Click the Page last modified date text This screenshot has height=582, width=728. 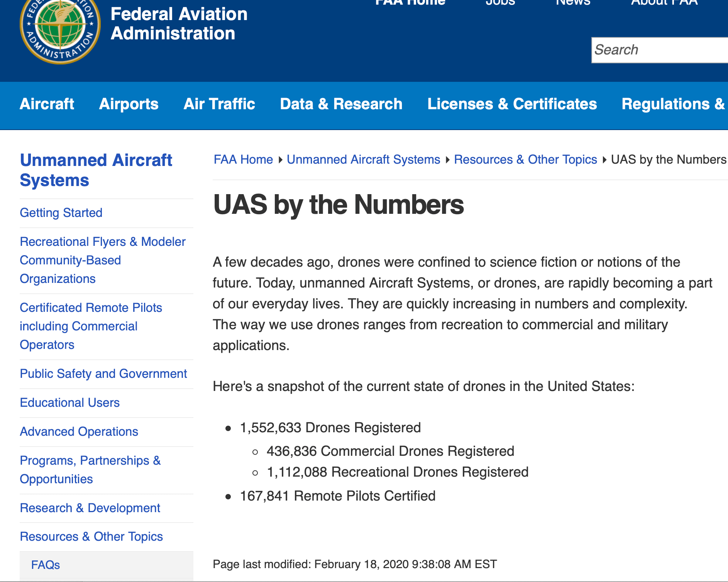tap(355, 564)
